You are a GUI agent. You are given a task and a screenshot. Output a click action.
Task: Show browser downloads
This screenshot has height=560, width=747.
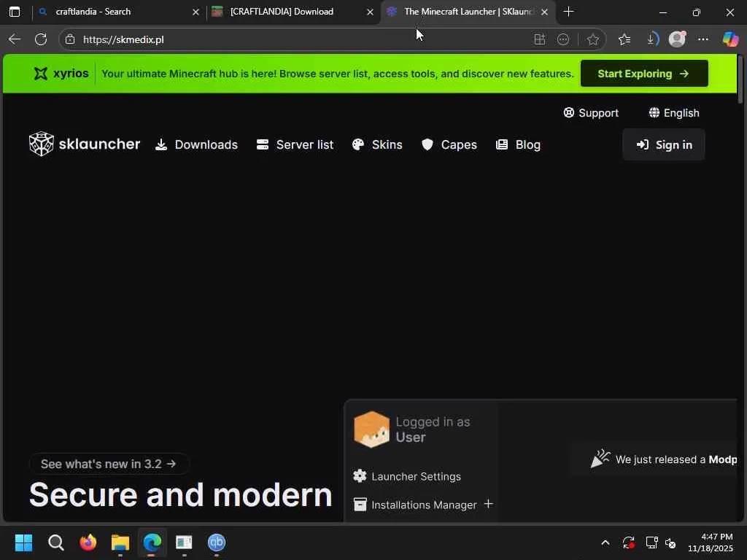point(651,39)
